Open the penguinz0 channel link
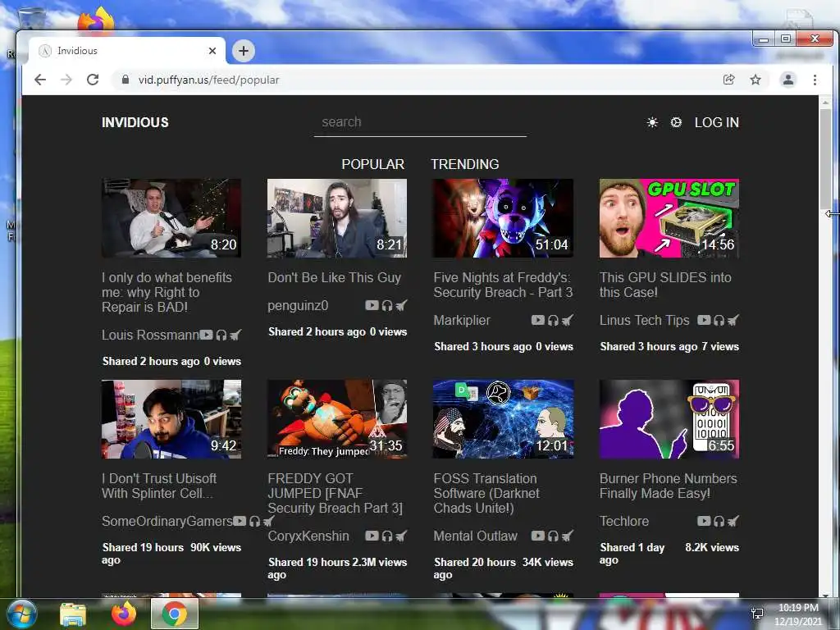The height and width of the screenshot is (630, 840). (298, 306)
